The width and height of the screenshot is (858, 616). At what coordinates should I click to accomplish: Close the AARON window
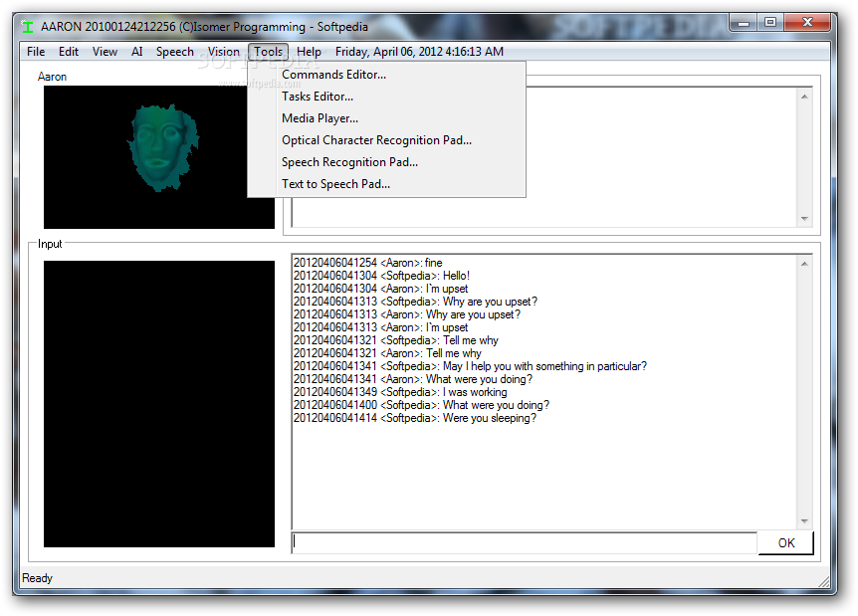(x=807, y=23)
